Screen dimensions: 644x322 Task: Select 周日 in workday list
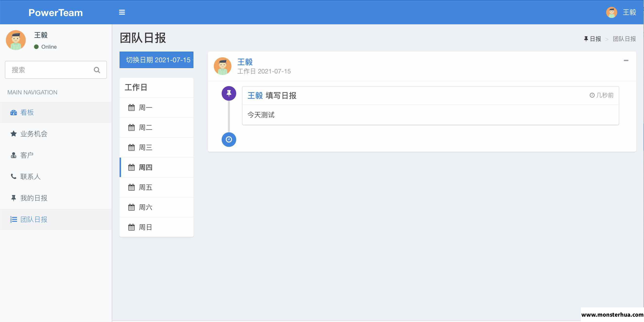157,227
